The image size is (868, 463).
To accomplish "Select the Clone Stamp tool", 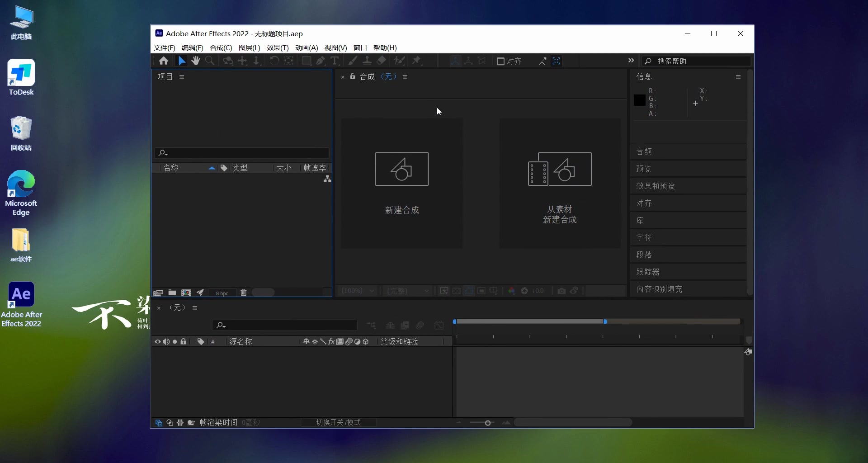I will pos(367,61).
